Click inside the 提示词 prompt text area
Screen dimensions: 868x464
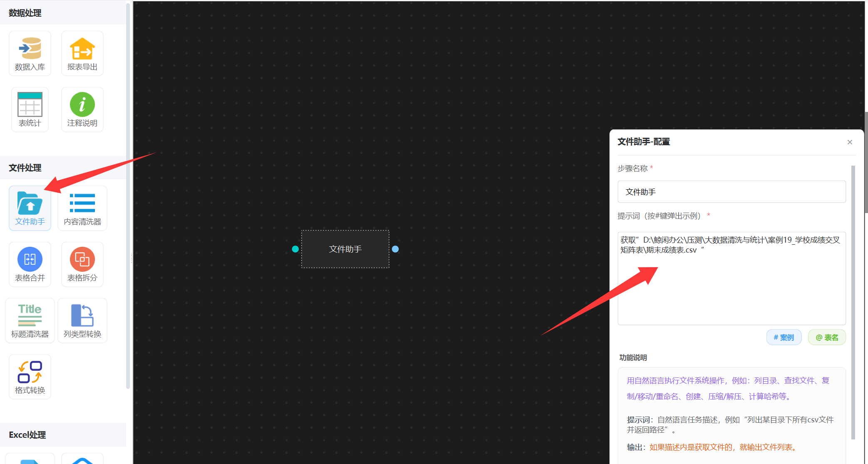[731, 278]
